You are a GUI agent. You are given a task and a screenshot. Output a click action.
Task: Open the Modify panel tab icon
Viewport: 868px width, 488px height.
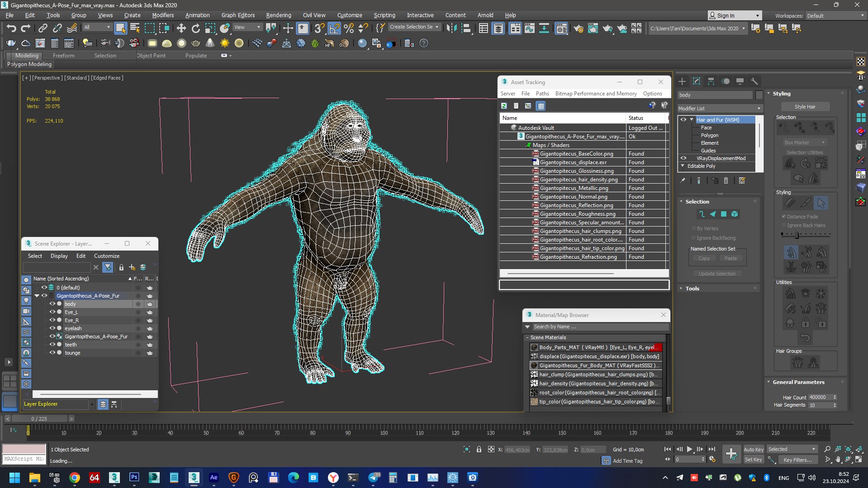coord(697,81)
